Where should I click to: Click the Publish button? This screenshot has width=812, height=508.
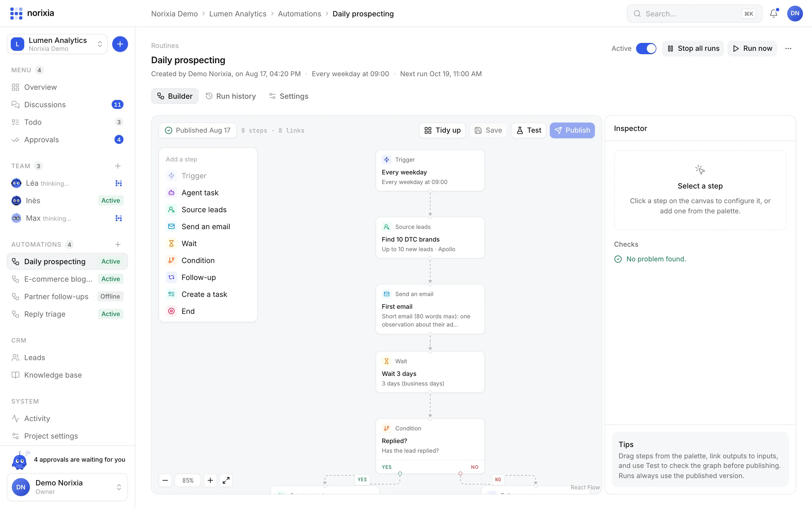click(x=572, y=130)
